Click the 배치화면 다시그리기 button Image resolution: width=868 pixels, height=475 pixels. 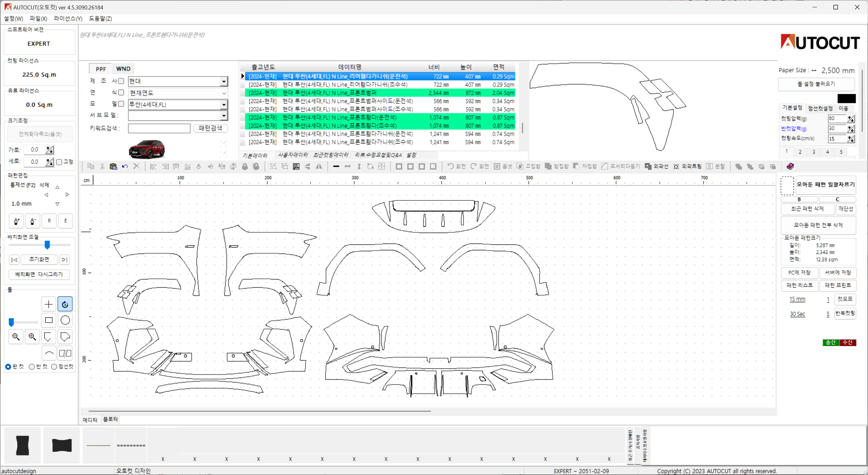[39, 275]
